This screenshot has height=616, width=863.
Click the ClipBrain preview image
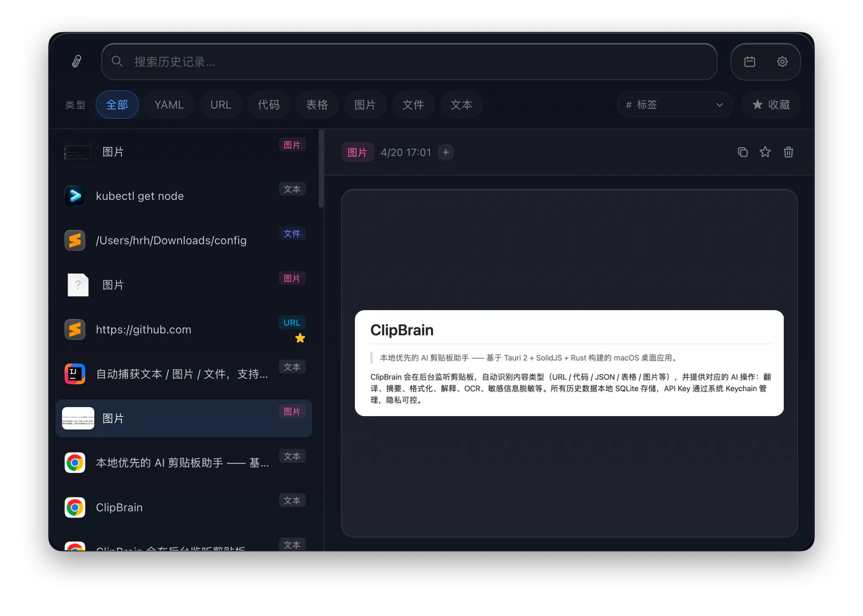[x=569, y=363]
